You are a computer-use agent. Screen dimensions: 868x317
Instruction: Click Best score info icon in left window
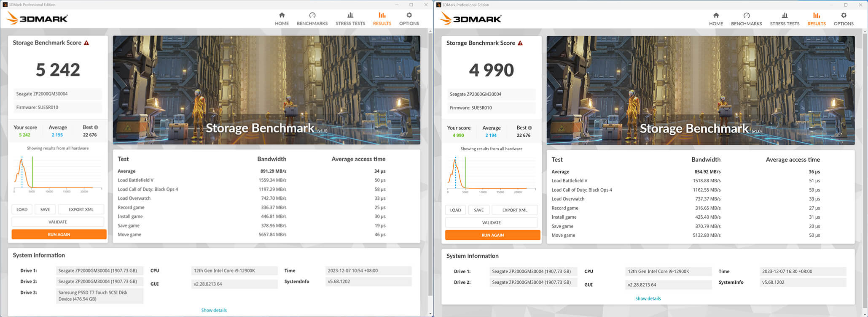pos(96,127)
